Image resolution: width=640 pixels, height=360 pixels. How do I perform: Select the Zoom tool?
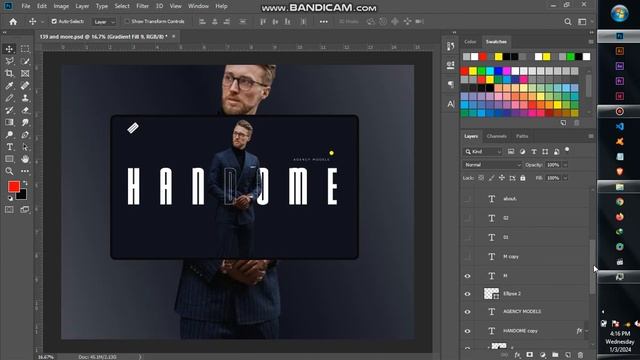point(9,171)
